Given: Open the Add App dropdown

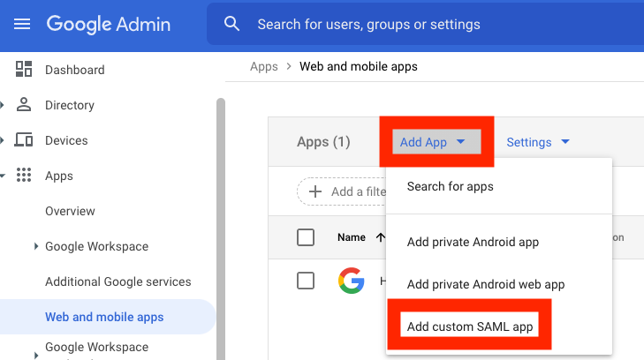Looking at the screenshot, I should tap(436, 142).
